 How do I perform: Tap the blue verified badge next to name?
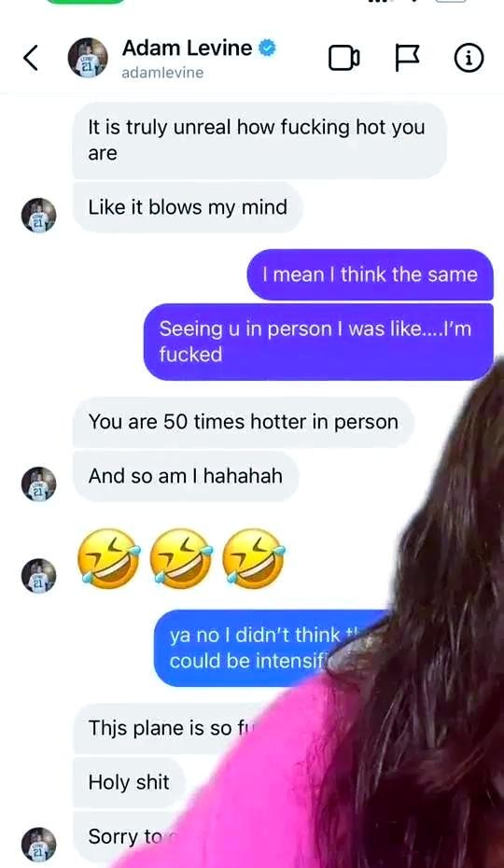click(x=268, y=49)
